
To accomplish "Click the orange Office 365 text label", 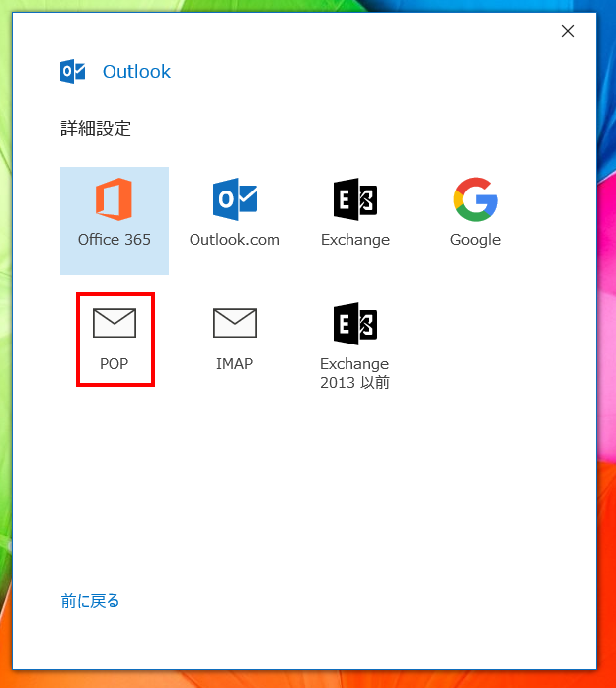I will tap(114, 240).
